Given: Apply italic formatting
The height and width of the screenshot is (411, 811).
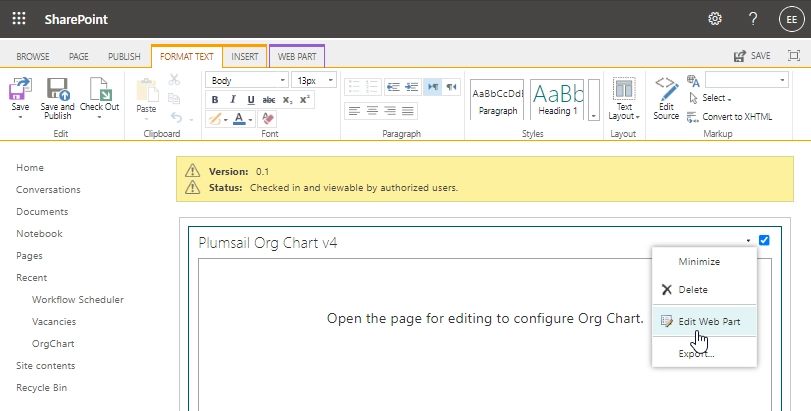Looking at the screenshot, I should 233,100.
